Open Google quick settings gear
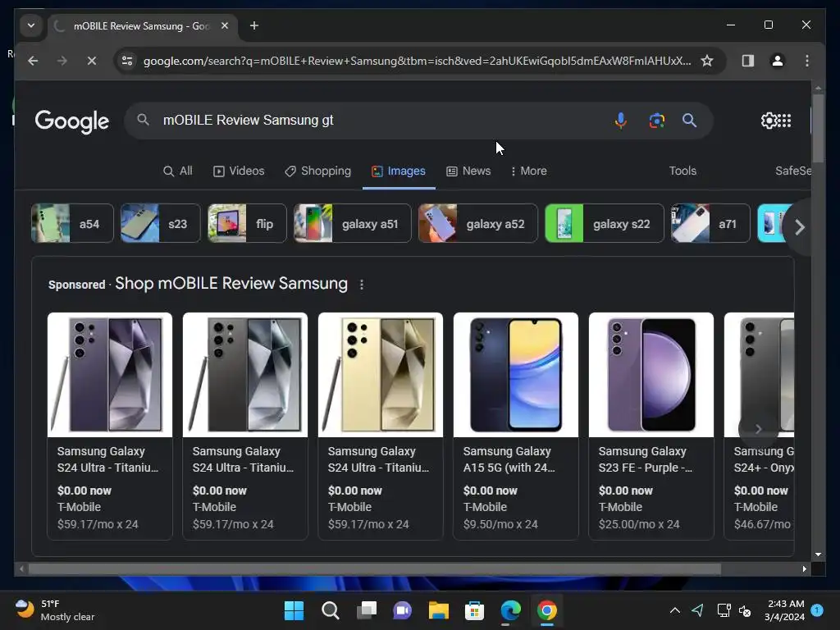Screen dimensions: 840x630 (769, 121)
